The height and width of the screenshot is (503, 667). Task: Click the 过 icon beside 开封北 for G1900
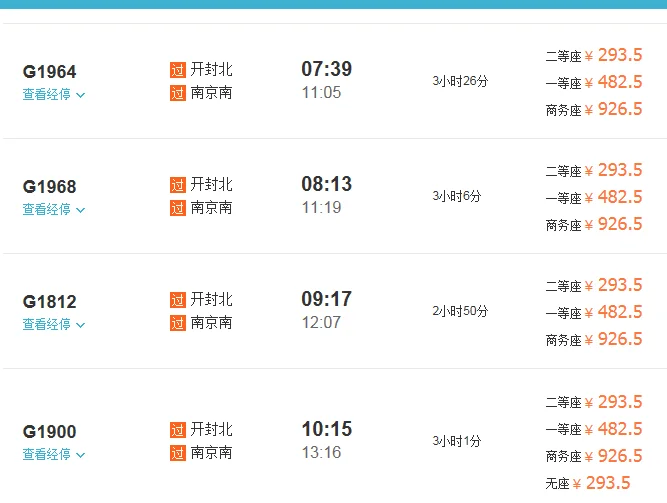tap(178, 430)
